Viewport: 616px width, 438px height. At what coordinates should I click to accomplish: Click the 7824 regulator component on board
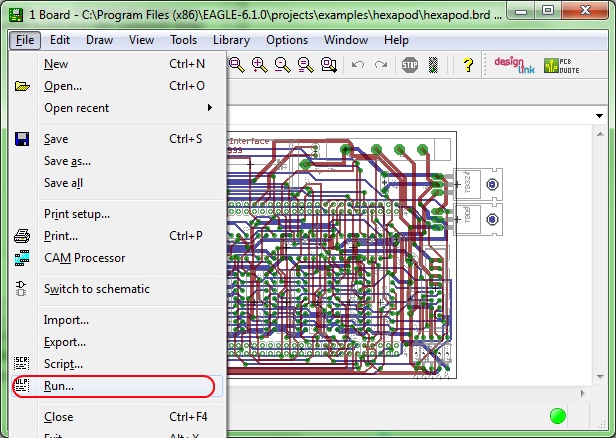coord(478,184)
